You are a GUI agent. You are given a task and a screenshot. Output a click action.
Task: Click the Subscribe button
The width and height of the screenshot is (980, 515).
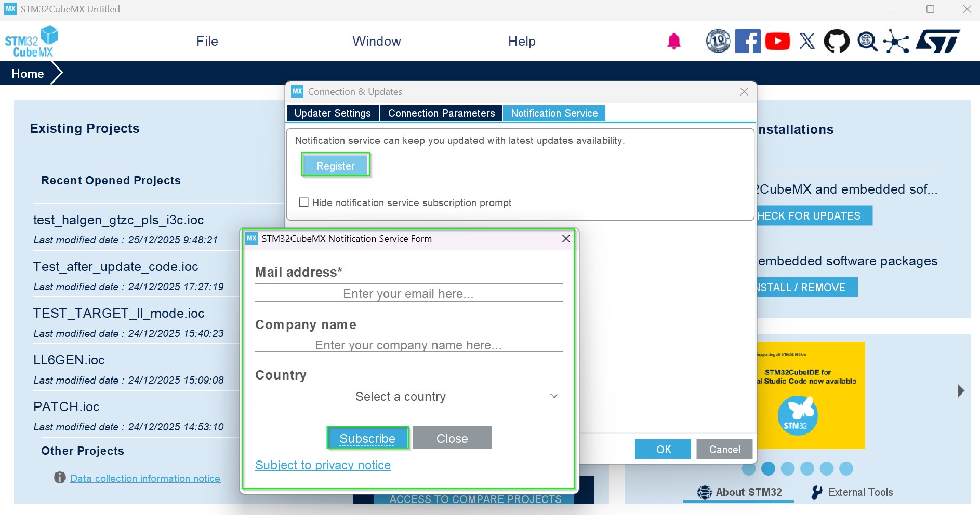click(x=367, y=438)
